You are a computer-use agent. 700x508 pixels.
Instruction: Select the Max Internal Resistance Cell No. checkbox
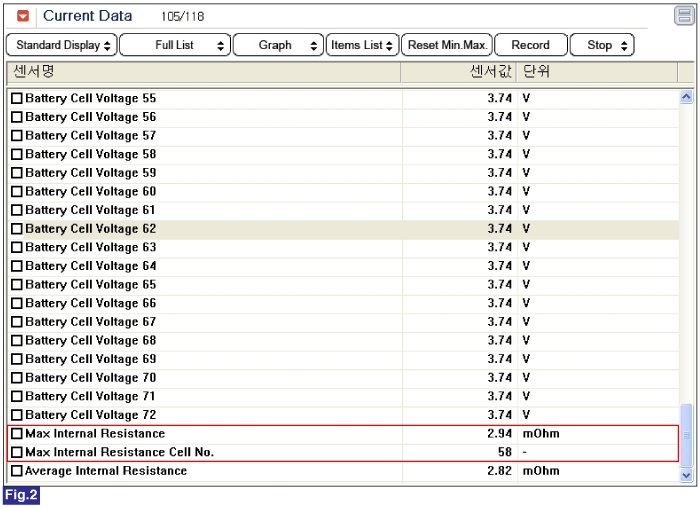[x=16, y=453]
